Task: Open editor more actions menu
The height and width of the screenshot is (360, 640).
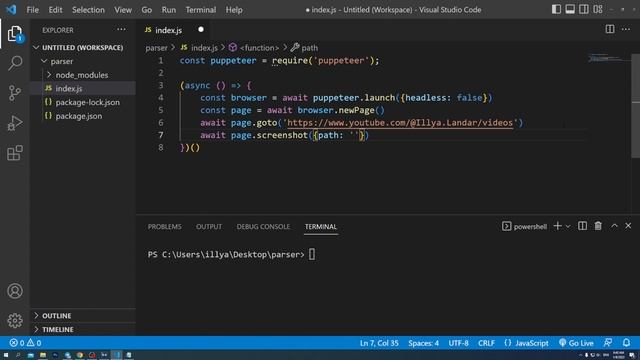Action: pos(626,29)
